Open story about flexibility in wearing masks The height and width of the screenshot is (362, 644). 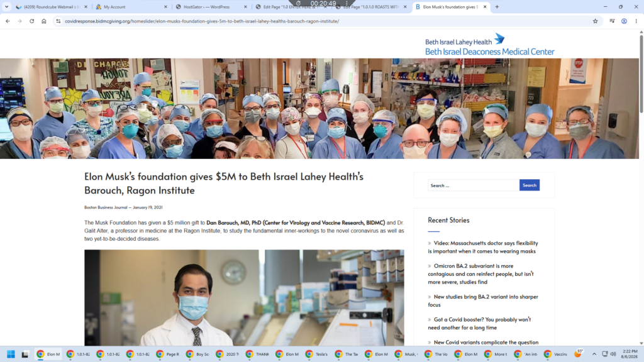tap(483, 247)
